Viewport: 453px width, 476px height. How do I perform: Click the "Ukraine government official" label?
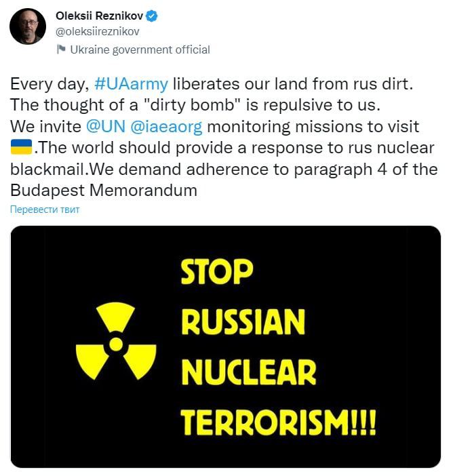click(140, 49)
